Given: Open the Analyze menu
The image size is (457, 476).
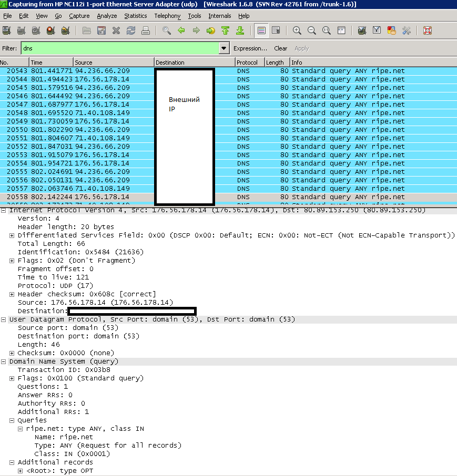Looking at the screenshot, I should [107, 16].
